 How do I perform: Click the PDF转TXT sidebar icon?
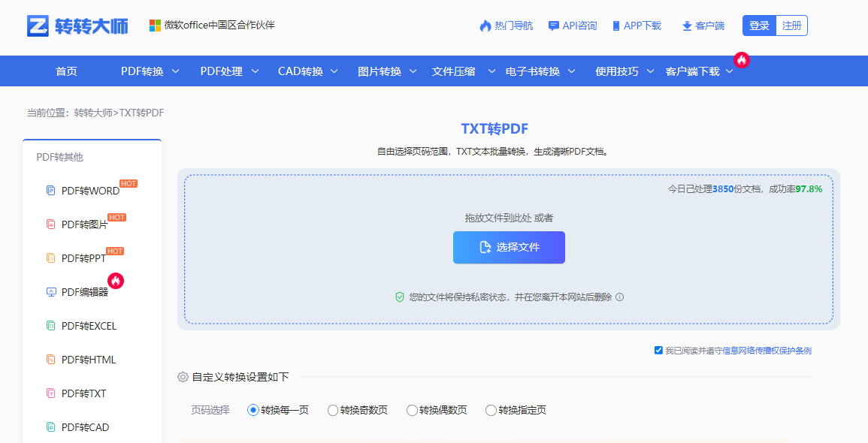(x=51, y=393)
